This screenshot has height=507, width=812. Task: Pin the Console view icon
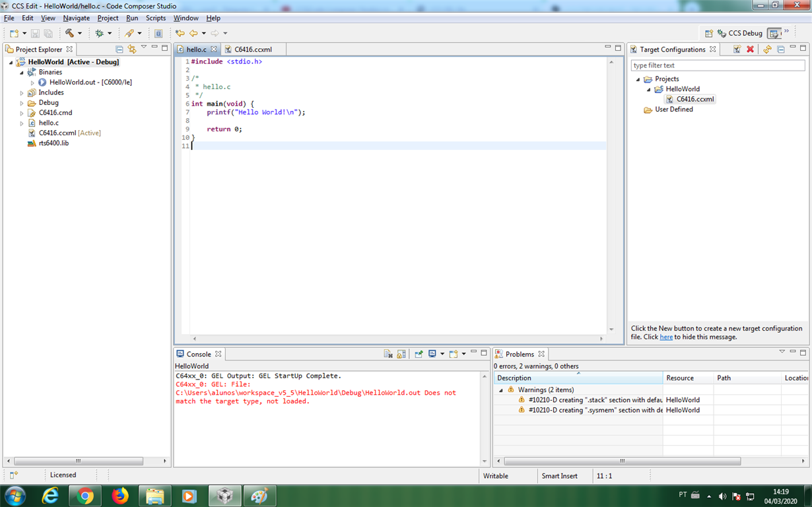pos(419,355)
